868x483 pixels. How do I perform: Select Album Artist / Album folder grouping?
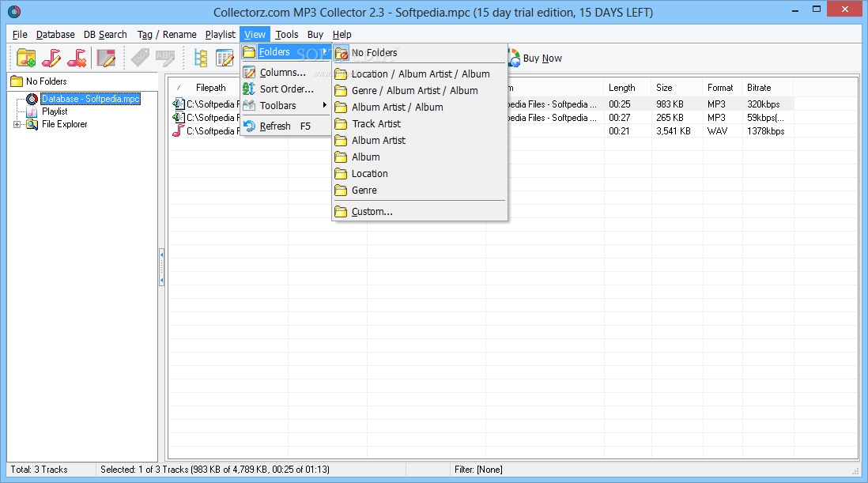(x=420, y=108)
